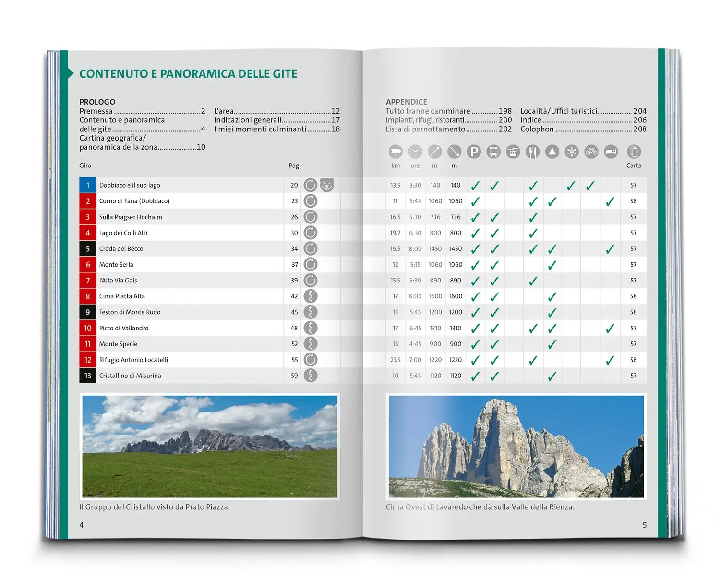Click the bus transport icon
Viewport: 720px width, 588px height.
493,152
